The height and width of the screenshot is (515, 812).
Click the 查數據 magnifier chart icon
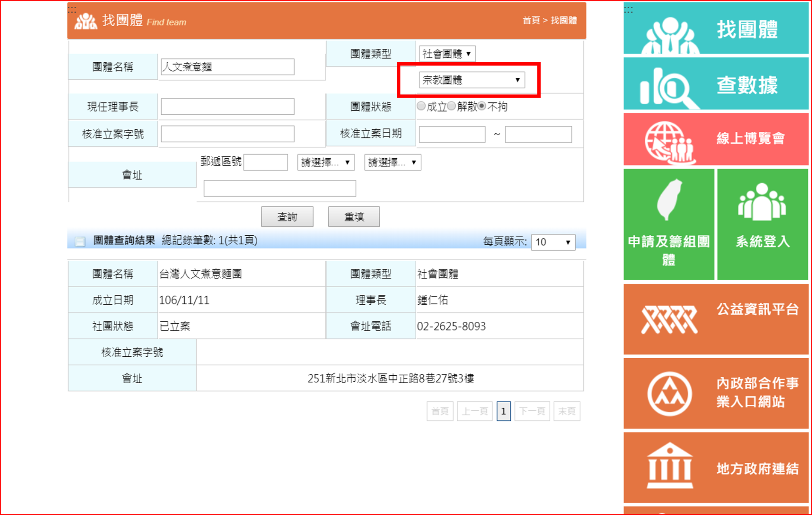coord(669,88)
